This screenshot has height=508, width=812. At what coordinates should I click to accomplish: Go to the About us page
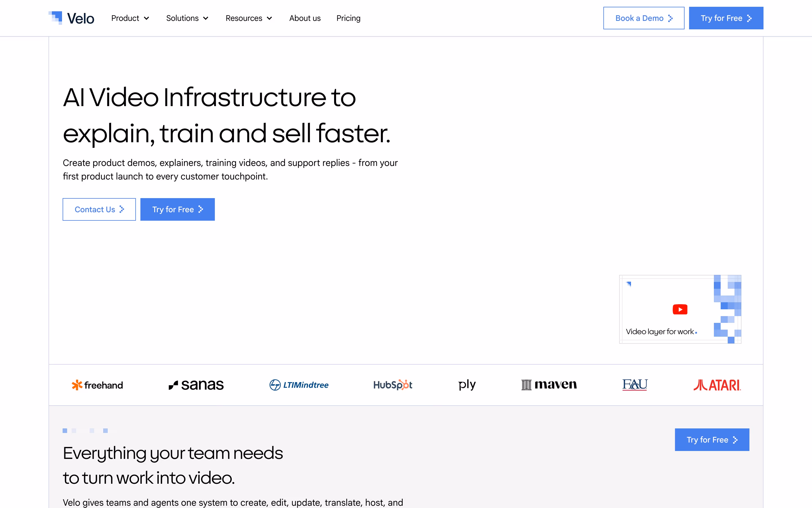(305, 18)
